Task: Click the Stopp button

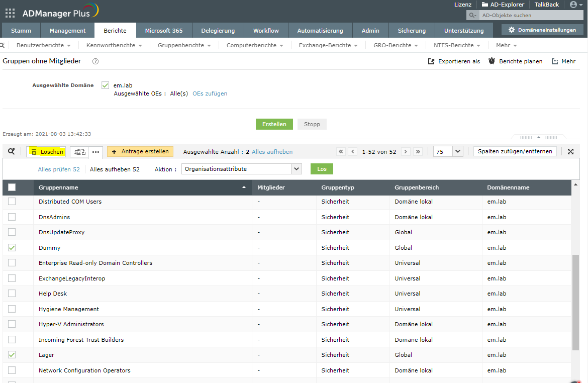Action: pyautogui.click(x=312, y=124)
